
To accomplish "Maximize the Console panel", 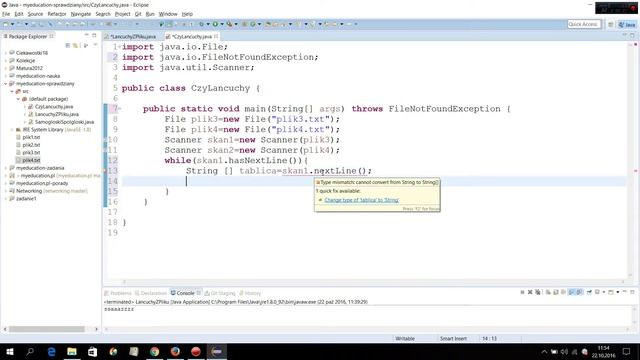I will pos(632,292).
